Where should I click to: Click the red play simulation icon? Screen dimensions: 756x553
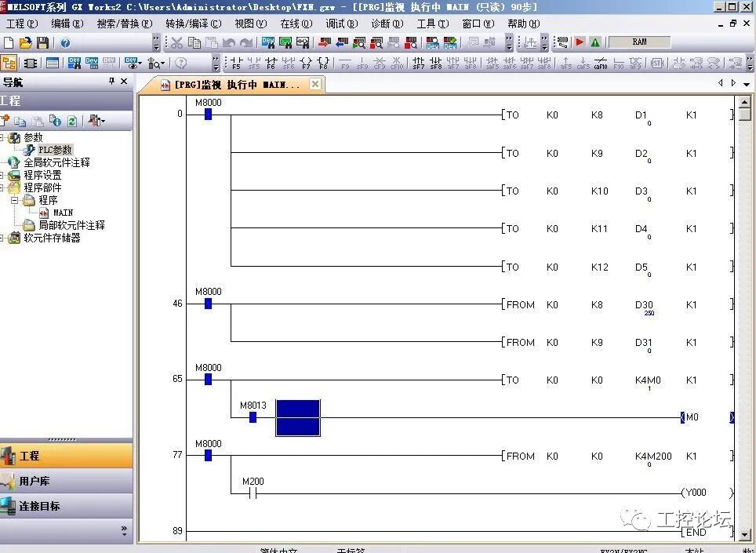(580, 42)
